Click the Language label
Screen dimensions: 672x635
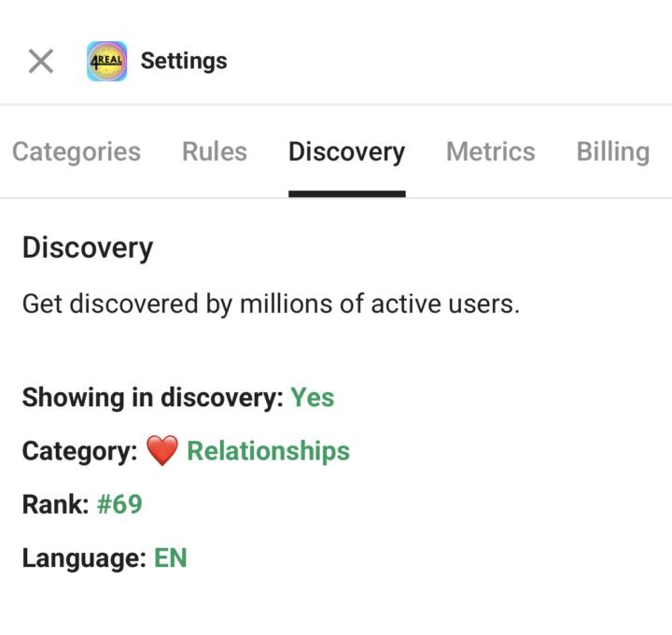84,558
